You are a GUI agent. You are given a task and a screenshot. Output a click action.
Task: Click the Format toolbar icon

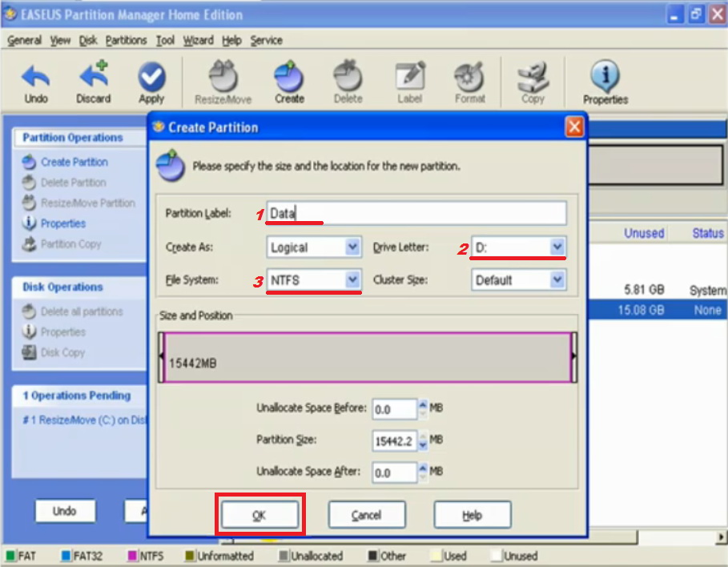469,77
